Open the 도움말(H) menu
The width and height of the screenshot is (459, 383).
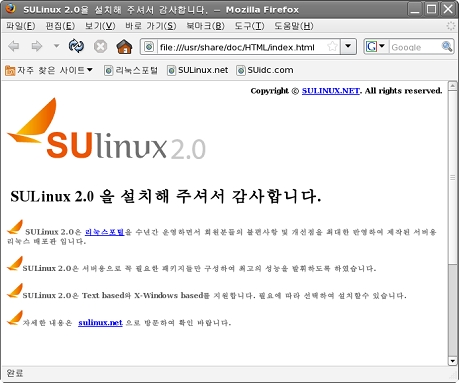tap(294, 26)
